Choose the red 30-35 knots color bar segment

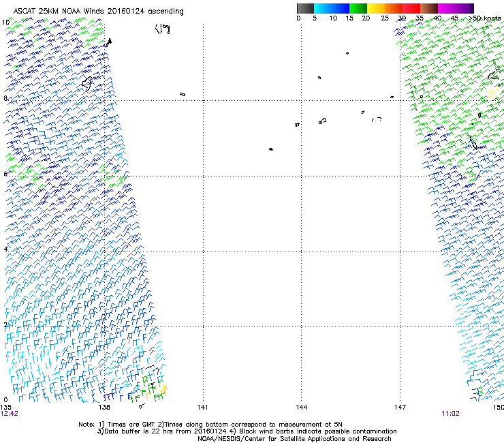tap(411, 8)
